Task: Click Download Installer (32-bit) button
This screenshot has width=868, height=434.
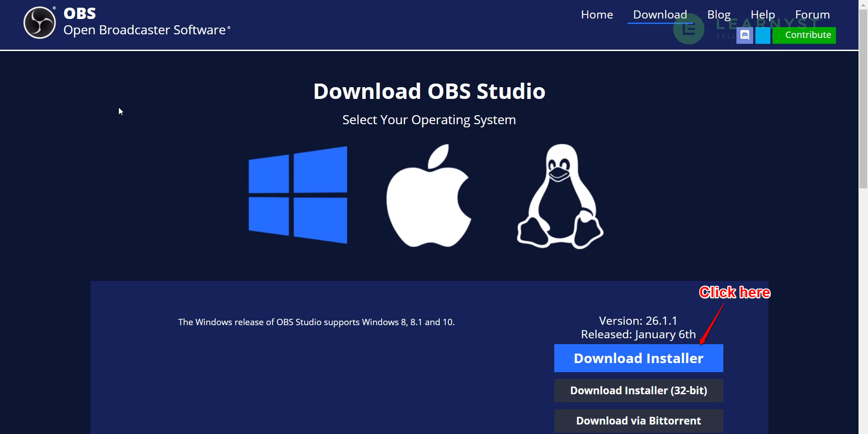Action: click(638, 391)
